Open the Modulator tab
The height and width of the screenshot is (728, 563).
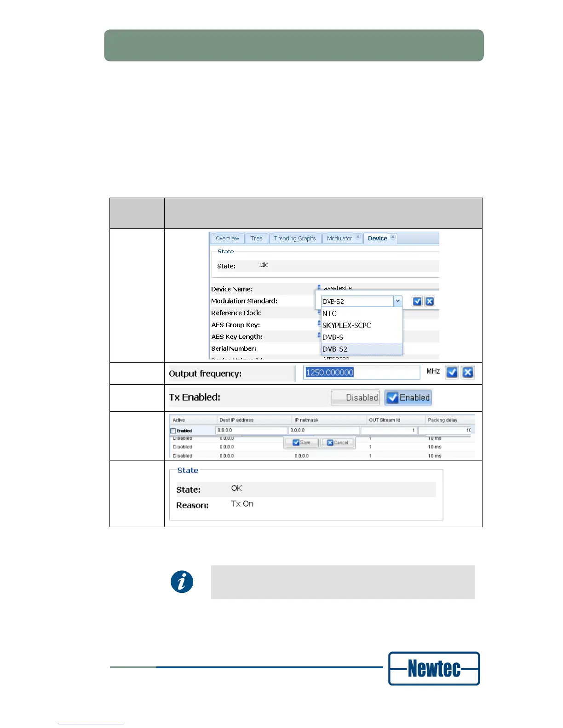click(342, 239)
